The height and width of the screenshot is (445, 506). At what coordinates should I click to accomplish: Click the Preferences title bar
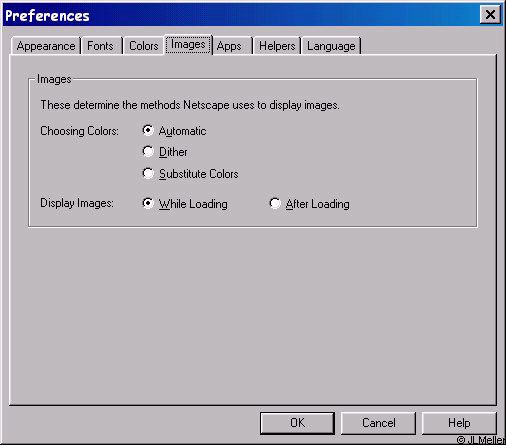tap(240, 15)
